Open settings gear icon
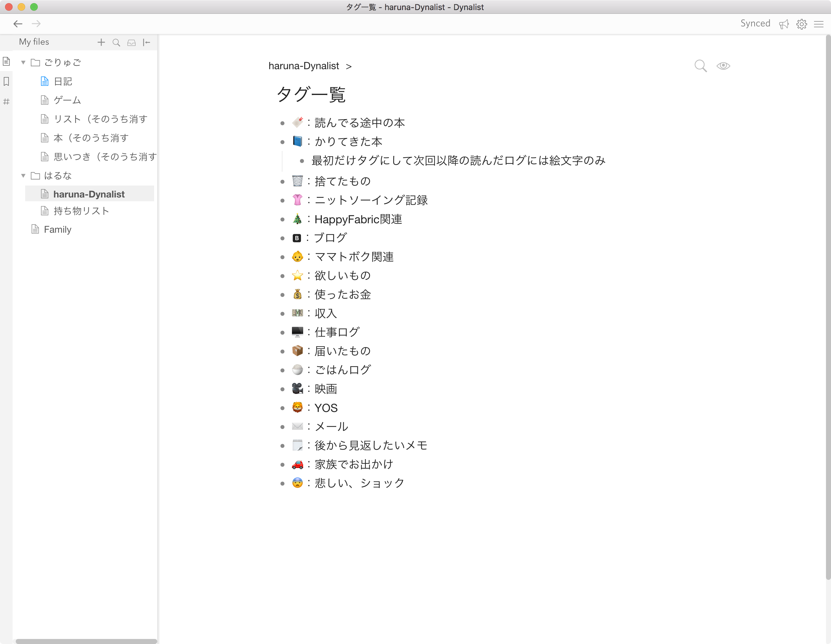The image size is (831, 644). [801, 24]
